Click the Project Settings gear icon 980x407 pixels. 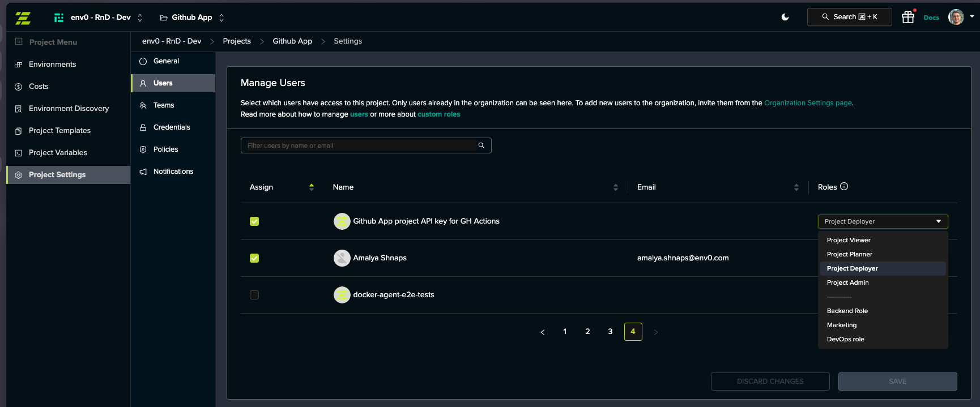click(x=19, y=175)
